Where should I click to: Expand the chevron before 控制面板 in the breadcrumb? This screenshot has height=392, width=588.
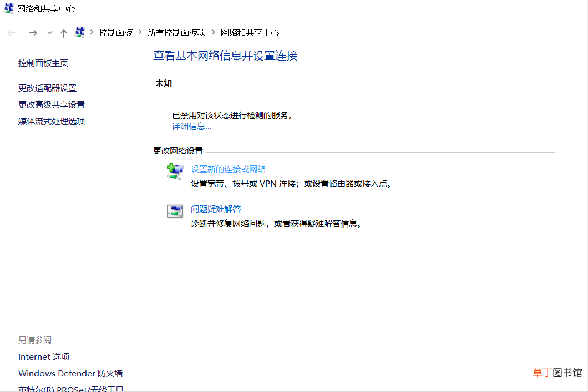tap(92, 32)
